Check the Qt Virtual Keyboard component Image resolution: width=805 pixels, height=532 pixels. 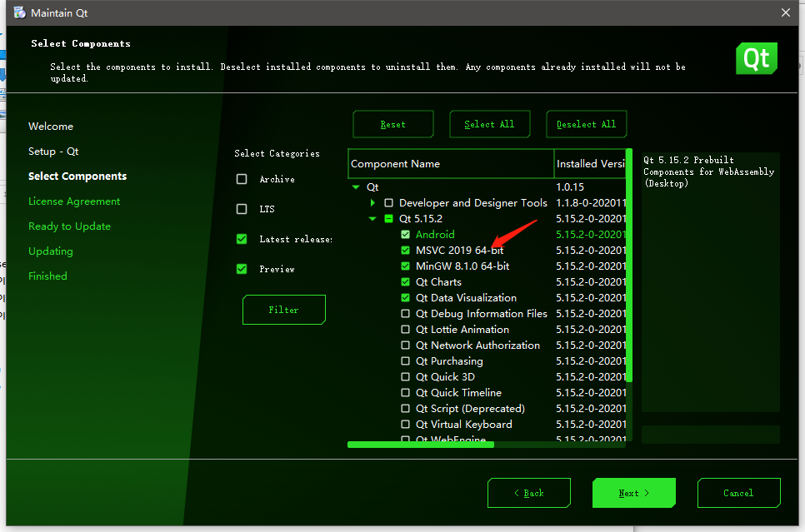coord(406,425)
